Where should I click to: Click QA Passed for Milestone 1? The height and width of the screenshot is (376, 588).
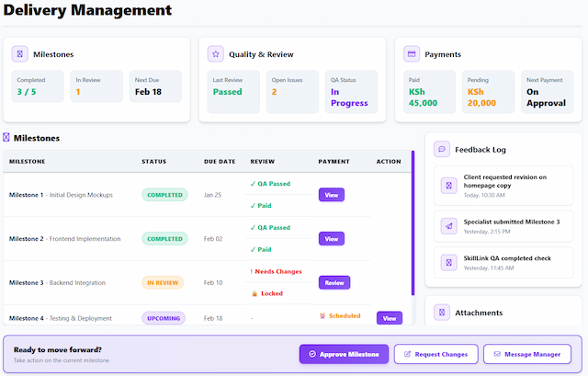coord(270,184)
